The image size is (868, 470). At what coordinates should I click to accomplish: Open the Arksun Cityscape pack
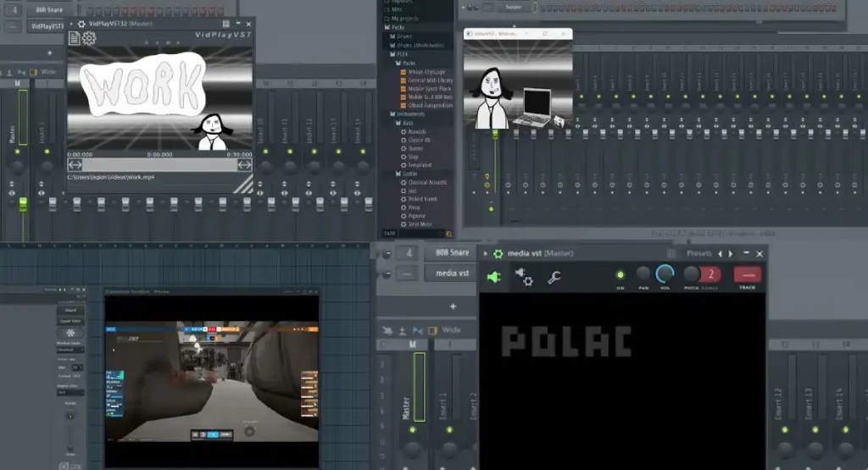426,72
